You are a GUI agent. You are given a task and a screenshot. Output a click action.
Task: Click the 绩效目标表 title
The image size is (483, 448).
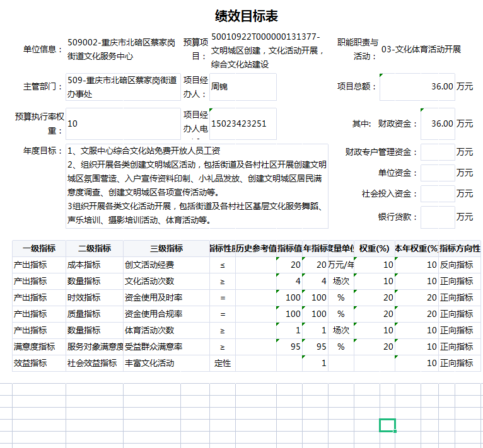click(246, 16)
